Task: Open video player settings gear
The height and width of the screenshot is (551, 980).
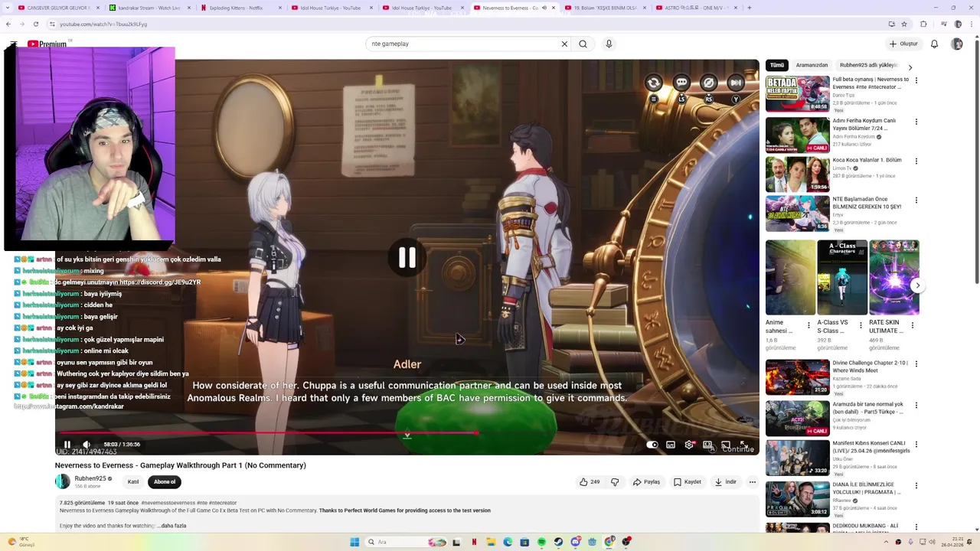Action: click(689, 445)
